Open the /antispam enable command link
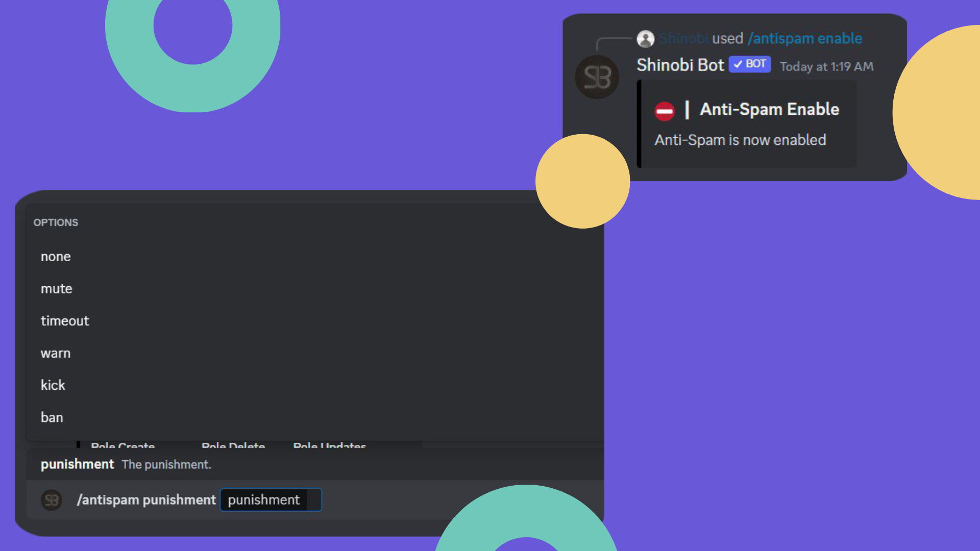Screen dimensions: 980x551 click(x=805, y=39)
